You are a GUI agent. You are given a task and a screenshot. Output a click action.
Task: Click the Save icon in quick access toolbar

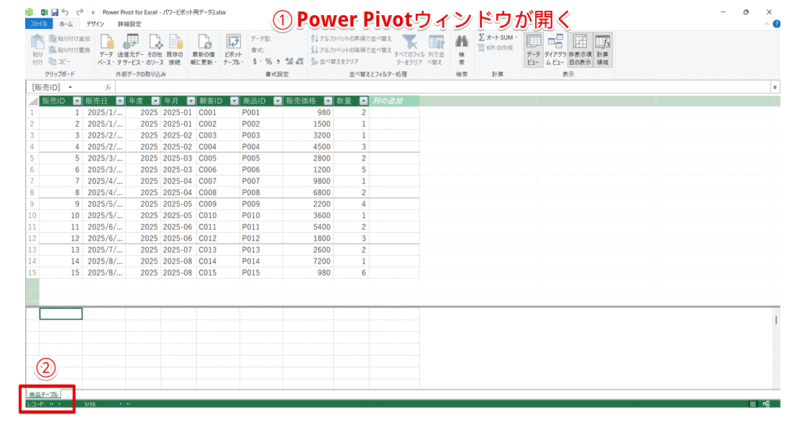pyautogui.click(x=54, y=12)
